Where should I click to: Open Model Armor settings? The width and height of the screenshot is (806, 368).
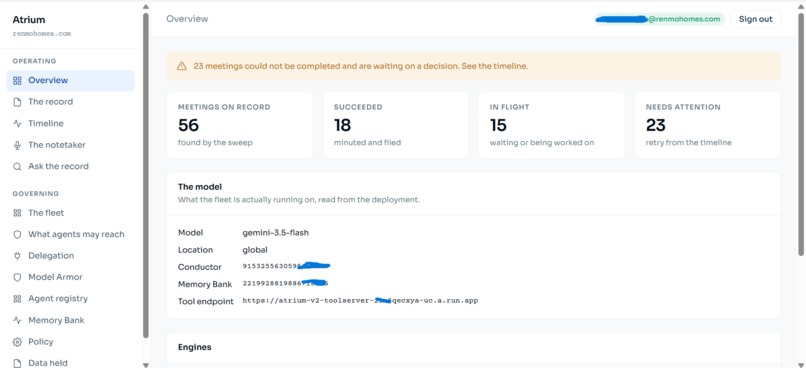(70, 277)
